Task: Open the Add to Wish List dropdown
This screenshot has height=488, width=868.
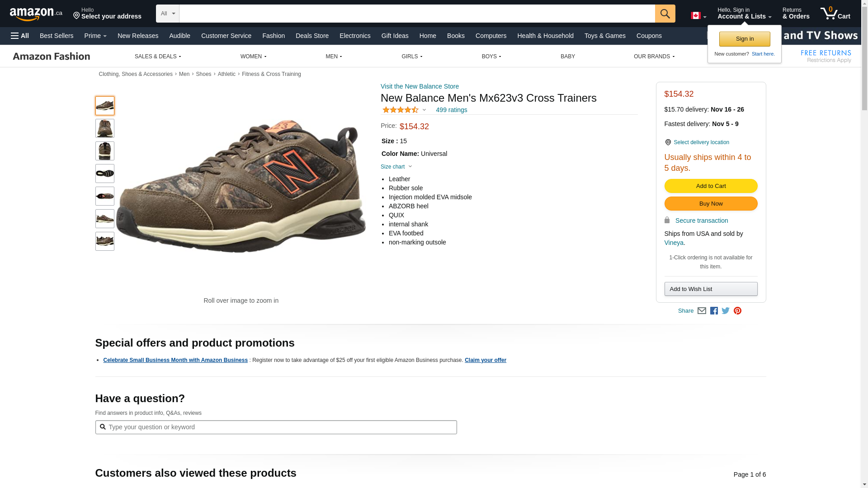Action: tap(711, 289)
